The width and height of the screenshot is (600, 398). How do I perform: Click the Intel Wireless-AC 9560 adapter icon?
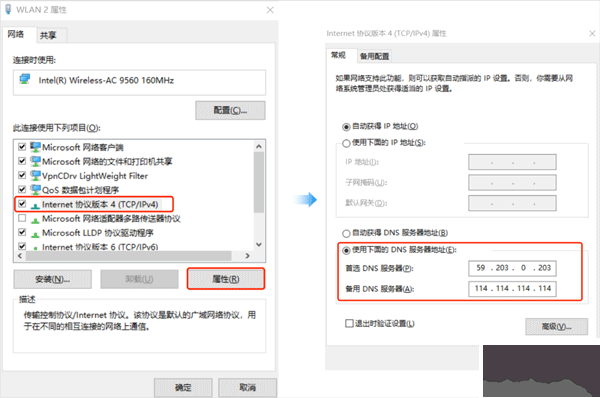[25, 79]
